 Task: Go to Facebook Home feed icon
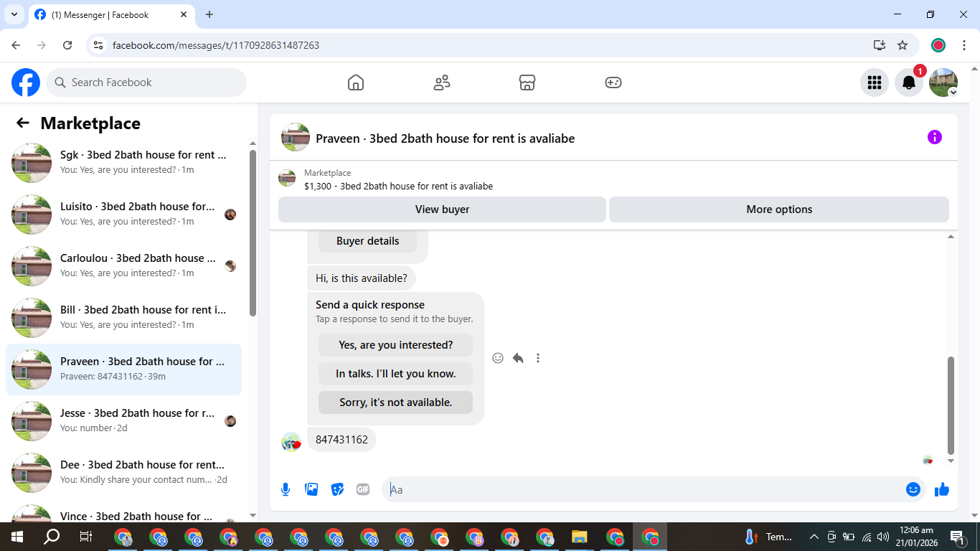tap(356, 83)
